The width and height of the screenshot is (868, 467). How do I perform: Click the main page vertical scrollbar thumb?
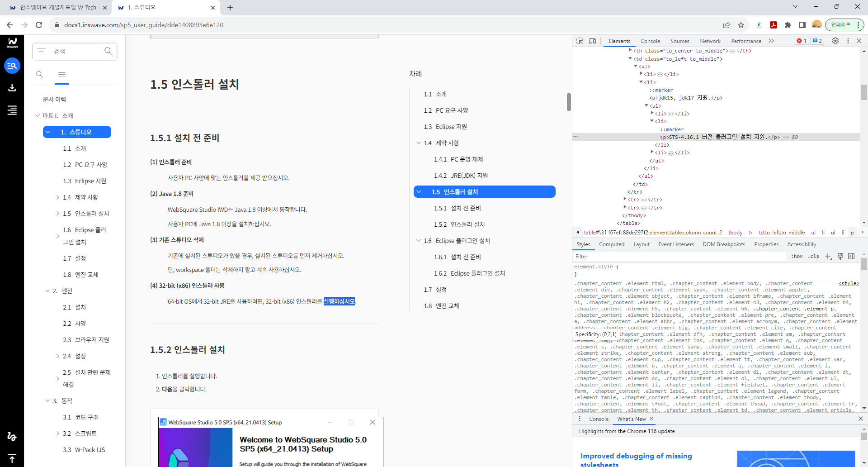coord(569,102)
